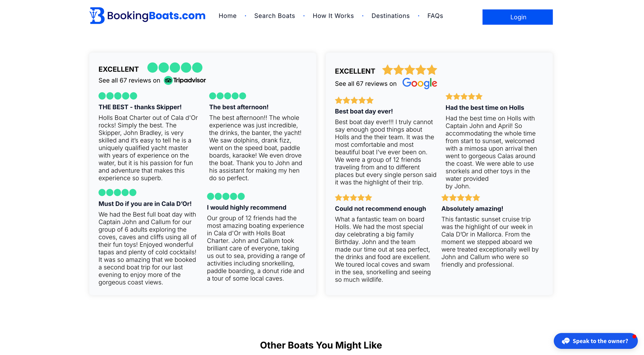Click the Tripadvisor owl logo
Viewport: 644px width, 355px height.
[x=168, y=81]
